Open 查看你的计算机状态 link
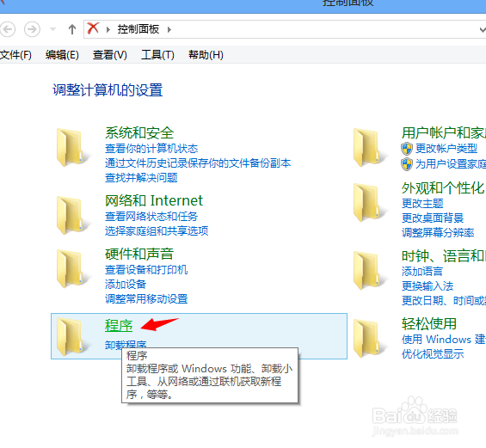Image resolution: width=486 pixels, height=448 pixels. [x=151, y=149]
